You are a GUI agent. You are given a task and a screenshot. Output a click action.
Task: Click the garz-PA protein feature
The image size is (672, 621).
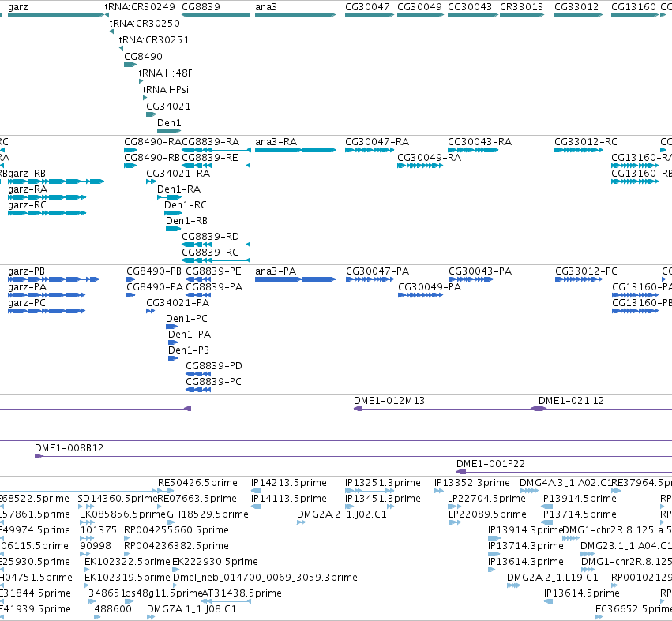pos(47,295)
